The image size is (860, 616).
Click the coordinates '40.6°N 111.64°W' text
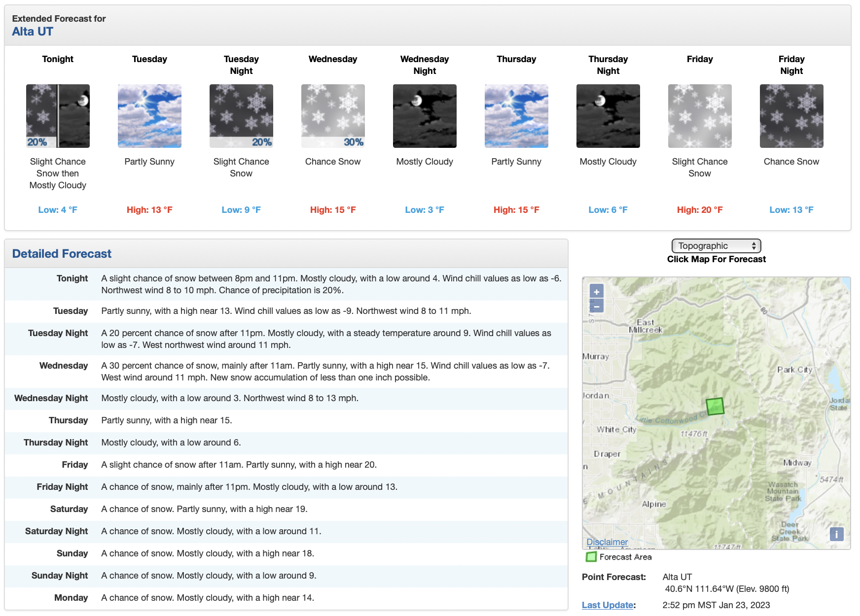(x=699, y=589)
